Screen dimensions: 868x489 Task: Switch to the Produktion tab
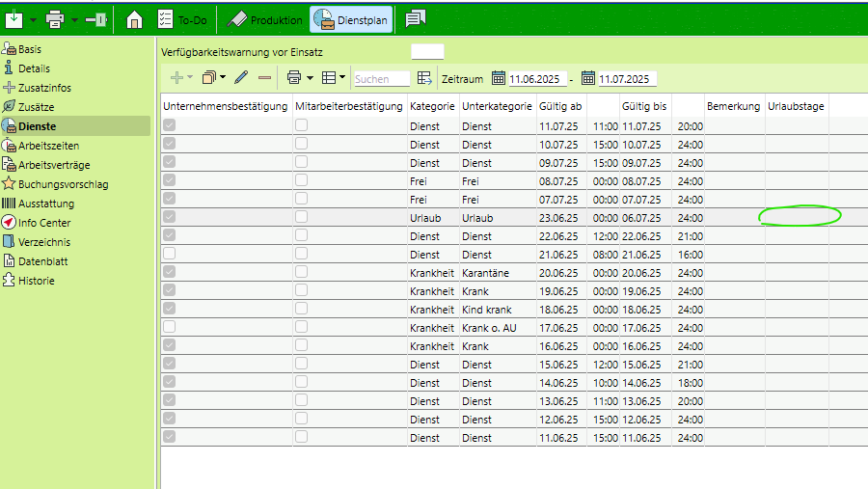coord(264,19)
